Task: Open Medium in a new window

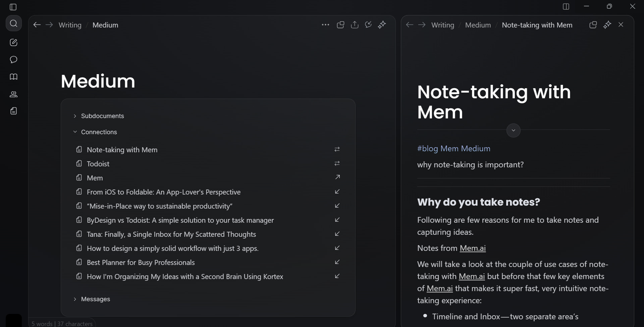Action: (340, 25)
